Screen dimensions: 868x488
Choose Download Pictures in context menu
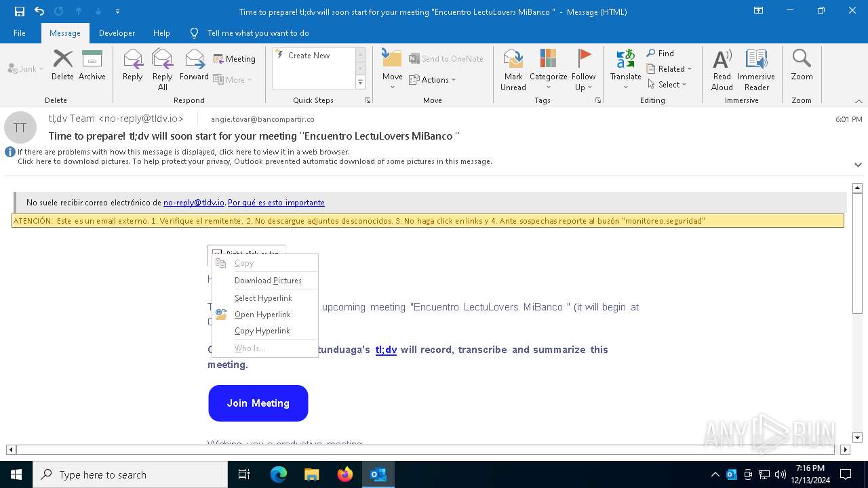tap(265, 281)
